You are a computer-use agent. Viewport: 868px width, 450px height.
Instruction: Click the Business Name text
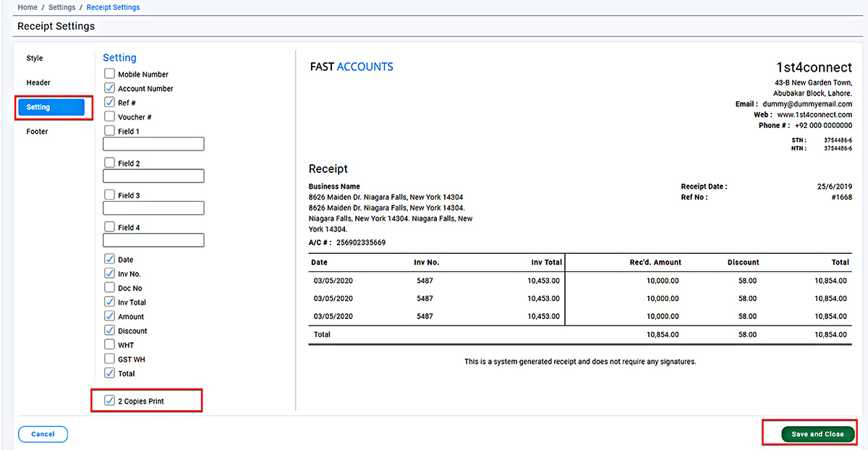334,187
